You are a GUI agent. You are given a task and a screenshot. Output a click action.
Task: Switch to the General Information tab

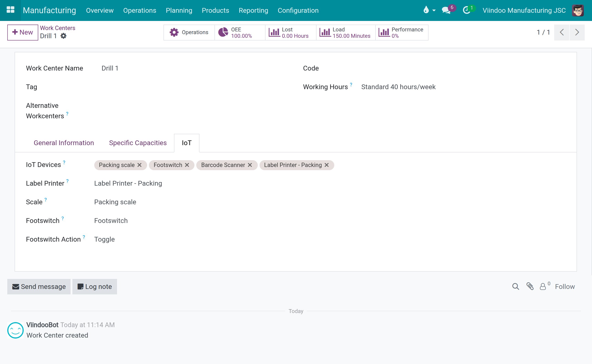[x=64, y=143]
